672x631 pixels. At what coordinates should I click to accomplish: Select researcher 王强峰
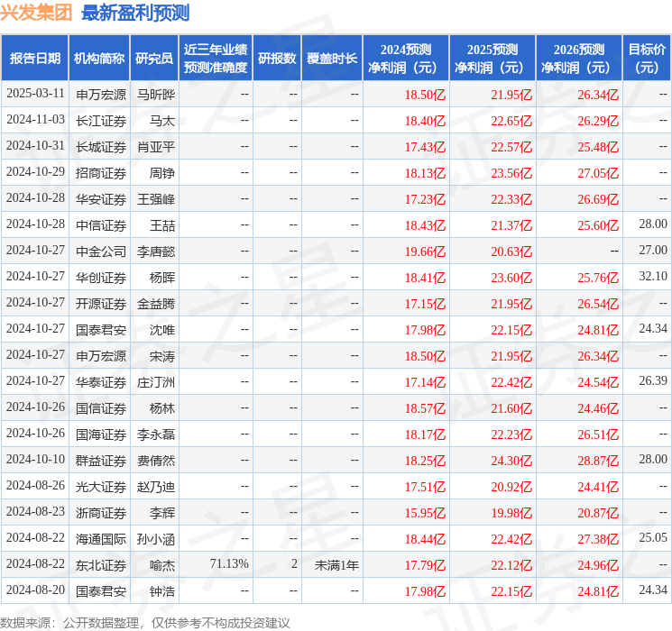156,199
